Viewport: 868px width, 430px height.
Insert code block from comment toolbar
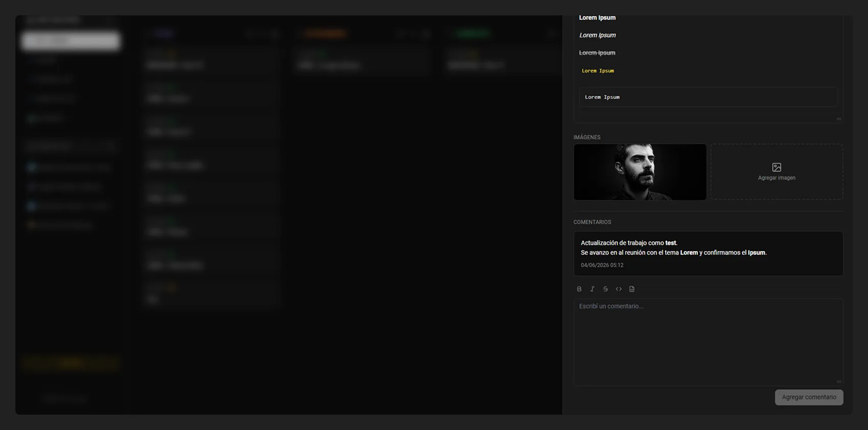tap(632, 289)
